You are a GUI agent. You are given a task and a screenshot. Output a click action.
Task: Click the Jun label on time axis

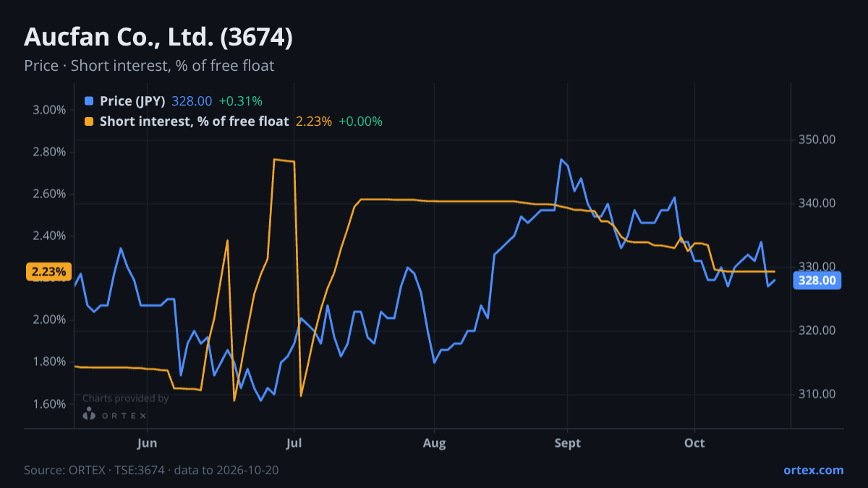(147, 443)
